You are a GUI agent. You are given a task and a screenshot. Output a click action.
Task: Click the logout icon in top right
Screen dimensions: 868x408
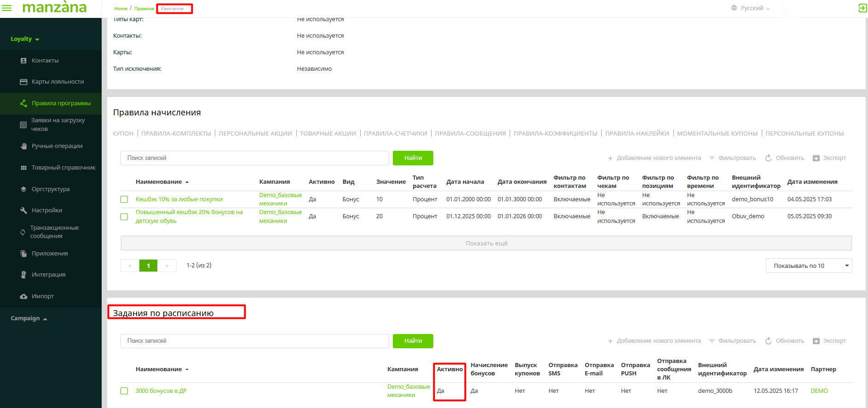pos(862,8)
